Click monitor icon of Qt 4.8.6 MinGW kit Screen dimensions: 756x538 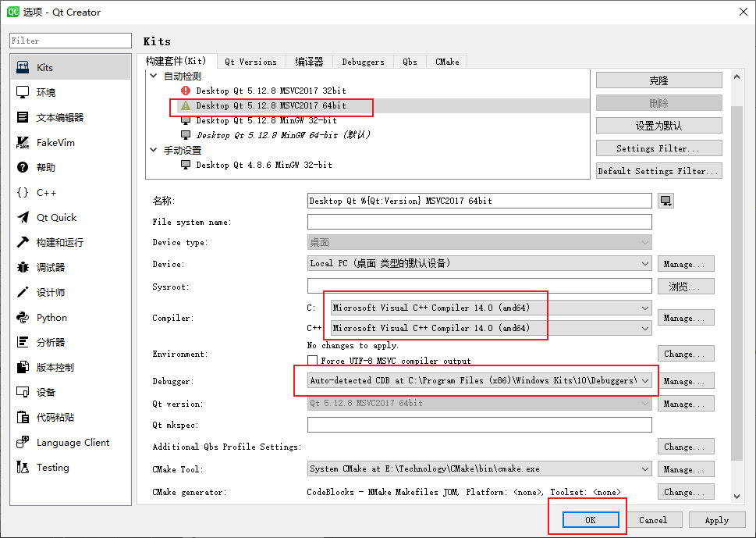click(x=186, y=165)
